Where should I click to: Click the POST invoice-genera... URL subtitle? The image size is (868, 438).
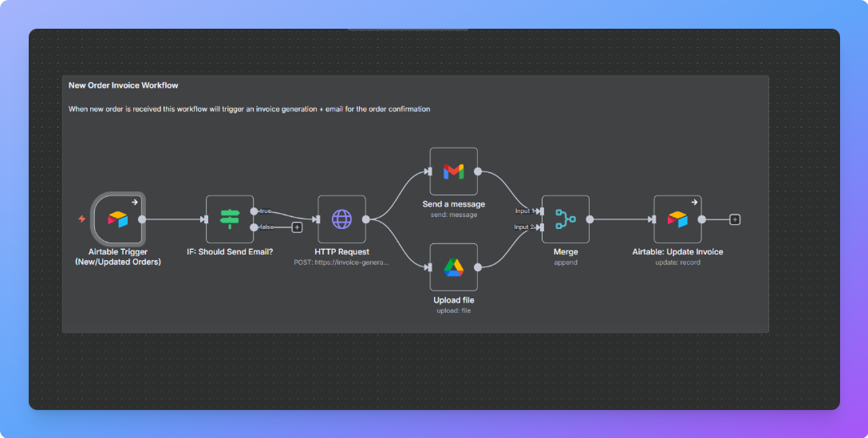point(341,262)
